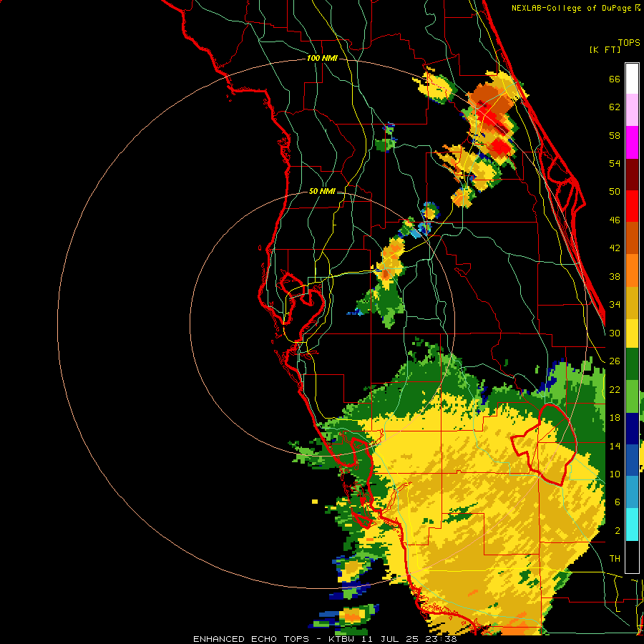
Task: Click the light green 22 kft legend swatch
Action: [x=632, y=396]
